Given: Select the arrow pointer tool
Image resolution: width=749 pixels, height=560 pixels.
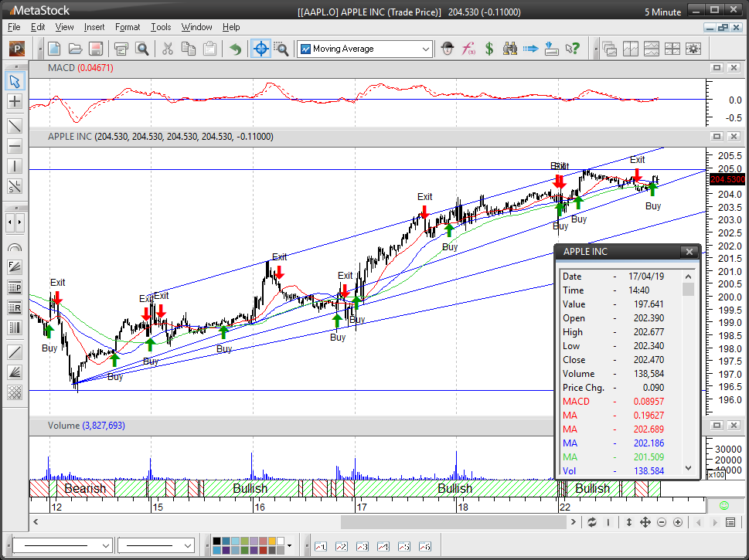Looking at the screenshot, I should click(15, 81).
